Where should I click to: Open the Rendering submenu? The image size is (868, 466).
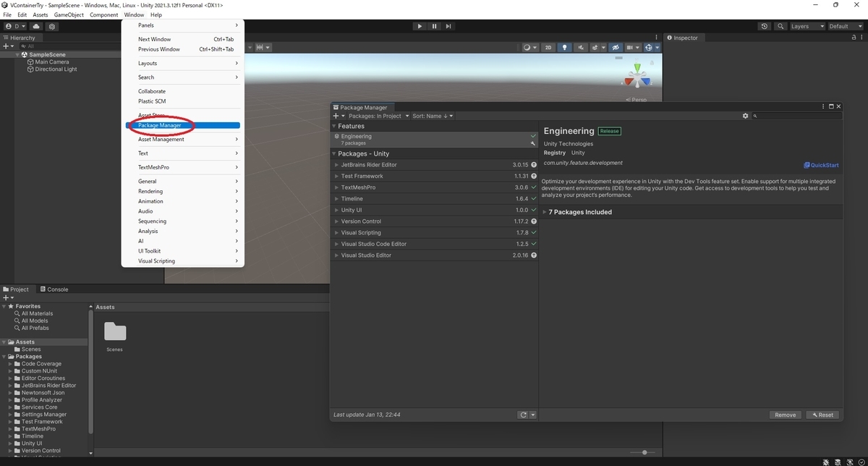click(x=183, y=191)
